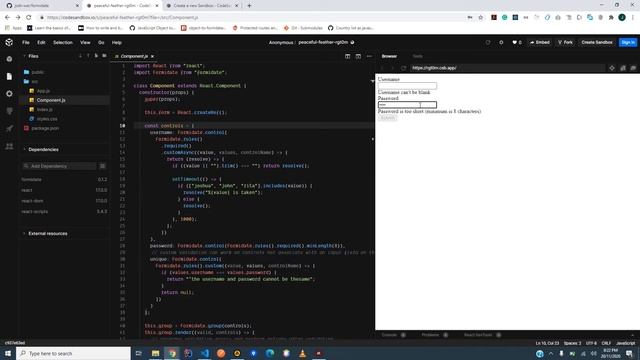Open index.js in file tree
The width and height of the screenshot is (640, 360).
44,109
